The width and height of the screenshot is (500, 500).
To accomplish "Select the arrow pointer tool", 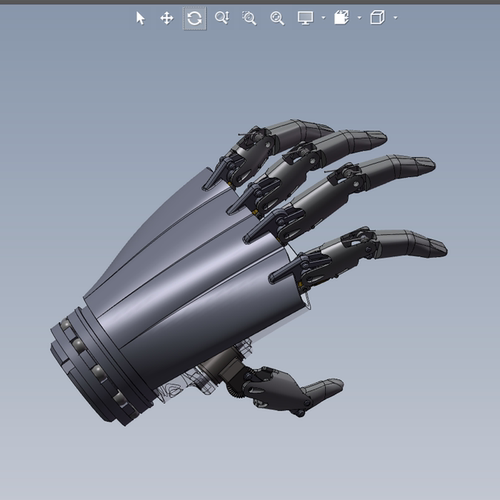I will pos(140,18).
